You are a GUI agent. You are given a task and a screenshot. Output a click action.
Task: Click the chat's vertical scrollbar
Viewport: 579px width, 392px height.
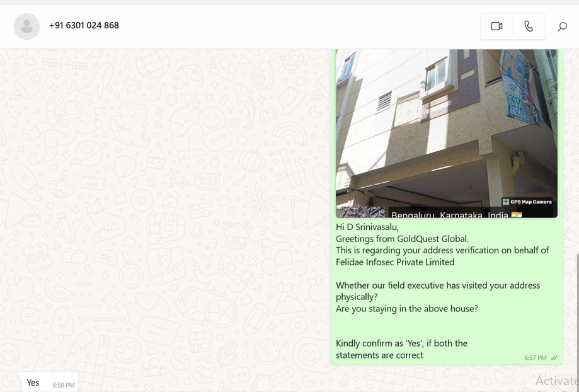click(x=576, y=321)
